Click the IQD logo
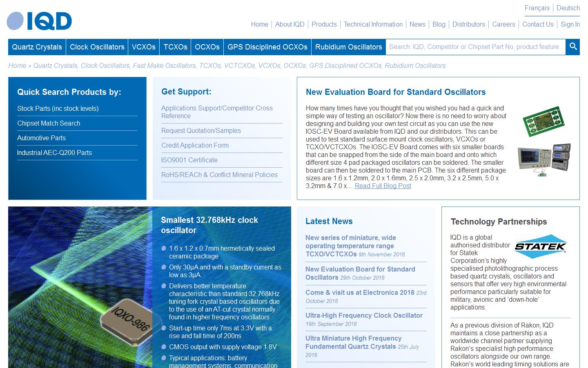This screenshot has width=588, height=368. [39, 21]
